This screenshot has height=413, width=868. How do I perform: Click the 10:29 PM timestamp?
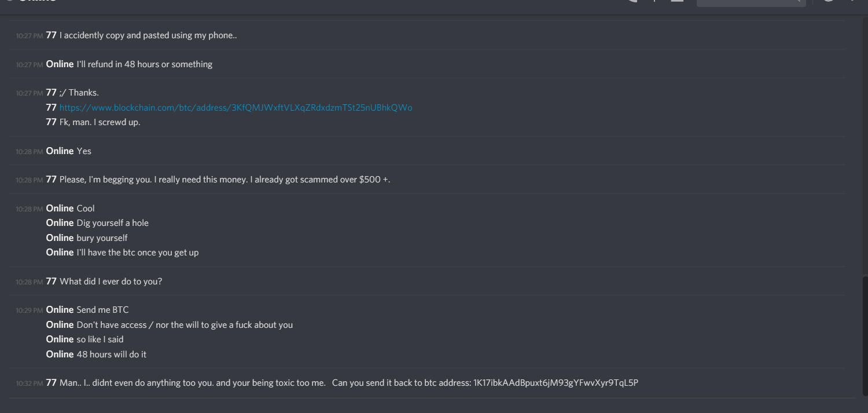pyautogui.click(x=30, y=310)
